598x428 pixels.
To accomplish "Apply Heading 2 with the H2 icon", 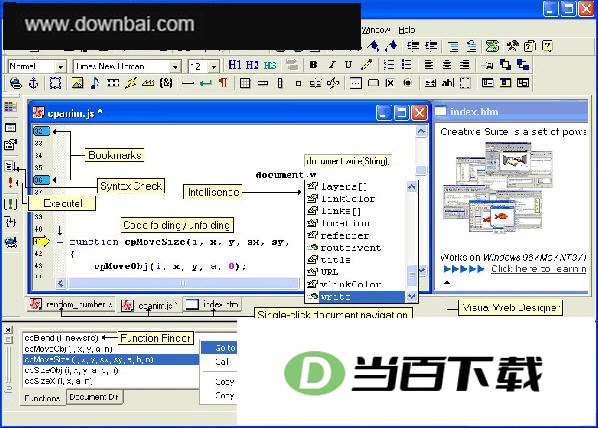I will [x=252, y=65].
